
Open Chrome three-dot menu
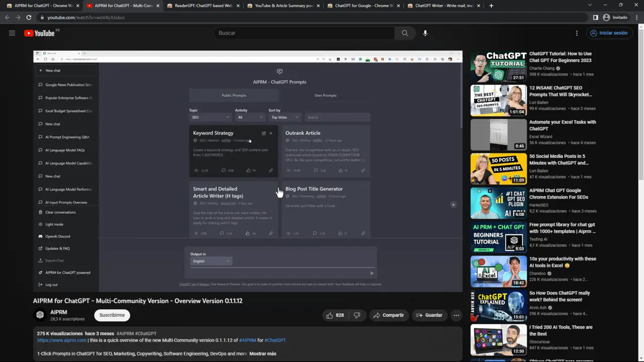[636, 17]
